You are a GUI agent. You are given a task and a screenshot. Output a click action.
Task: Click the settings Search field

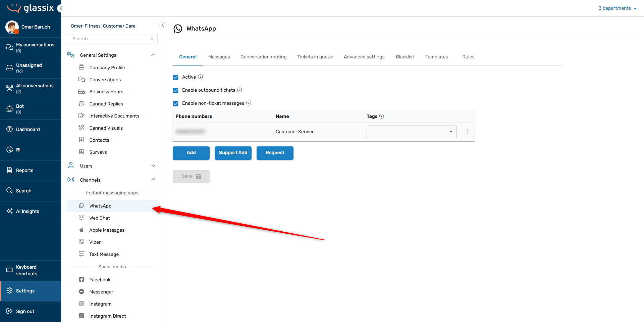point(112,39)
